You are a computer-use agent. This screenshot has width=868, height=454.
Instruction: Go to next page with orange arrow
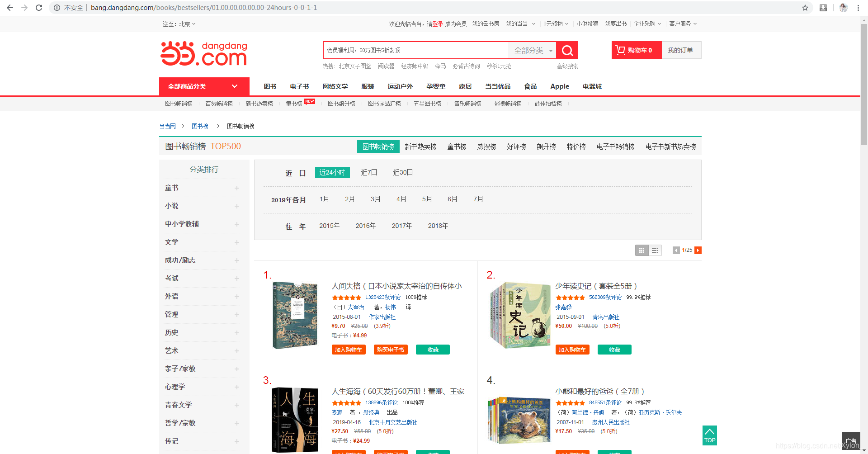tap(698, 250)
